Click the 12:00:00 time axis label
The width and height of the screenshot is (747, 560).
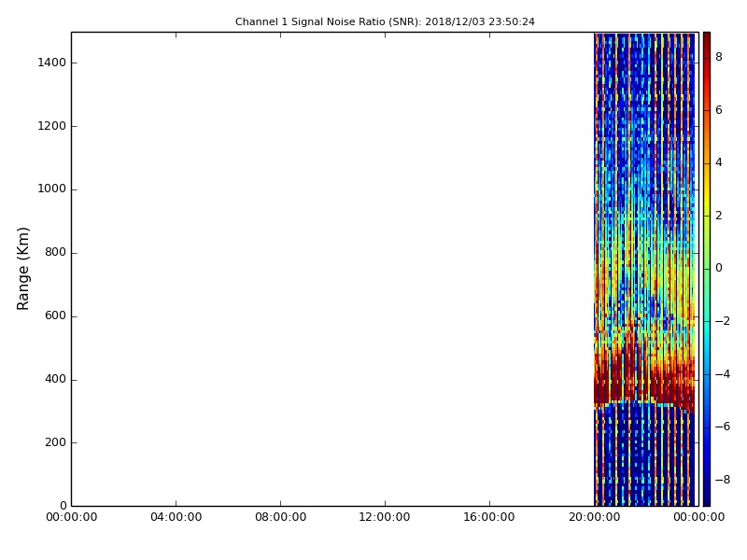(385, 517)
